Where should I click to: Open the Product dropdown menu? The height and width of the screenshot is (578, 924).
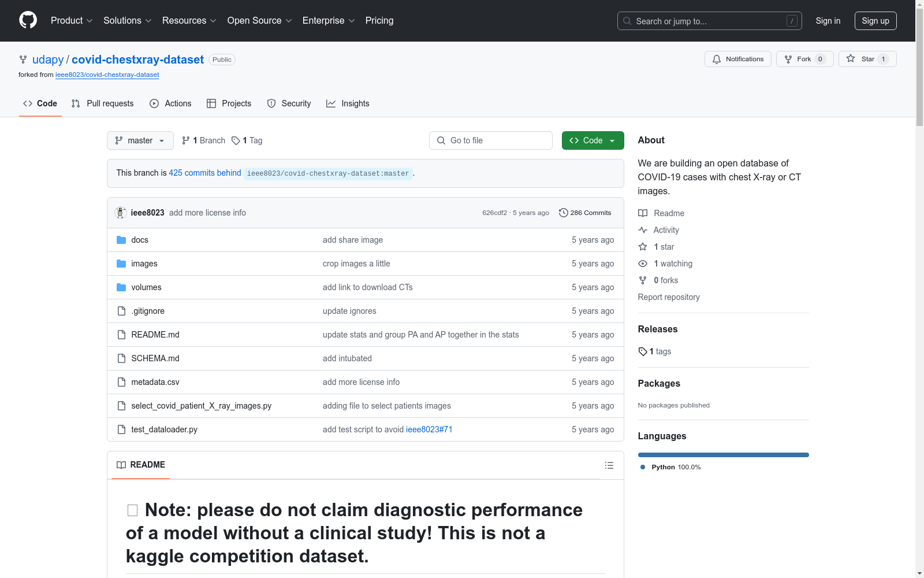click(72, 21)
